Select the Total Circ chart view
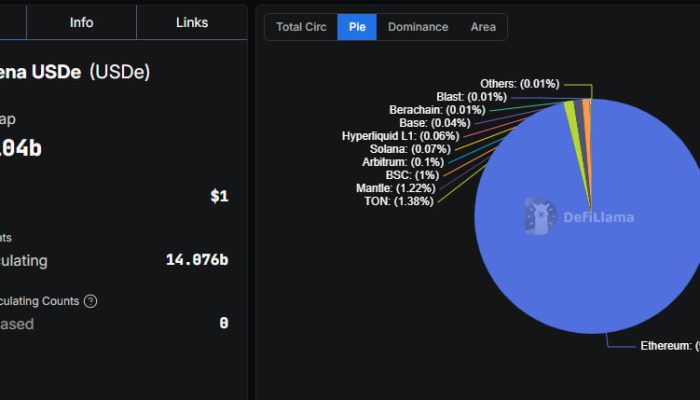The width and height of the screenshot is (700, 400). click(301, 27)
